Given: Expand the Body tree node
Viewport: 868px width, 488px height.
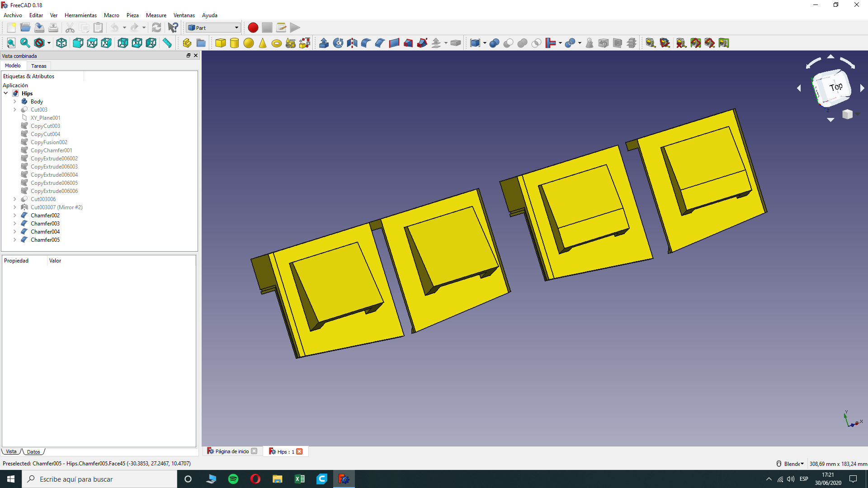Looking at the screenshot, I should pyautogui.click(x=14, y=102).
